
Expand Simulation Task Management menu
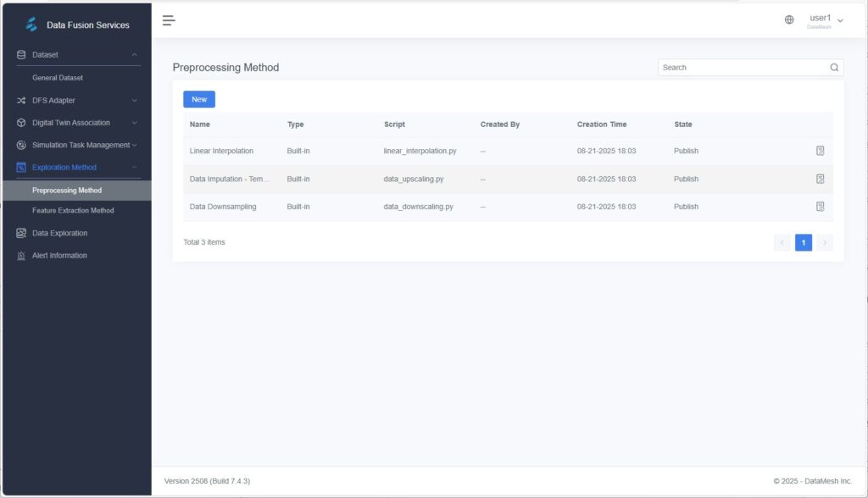coord(134,145)
